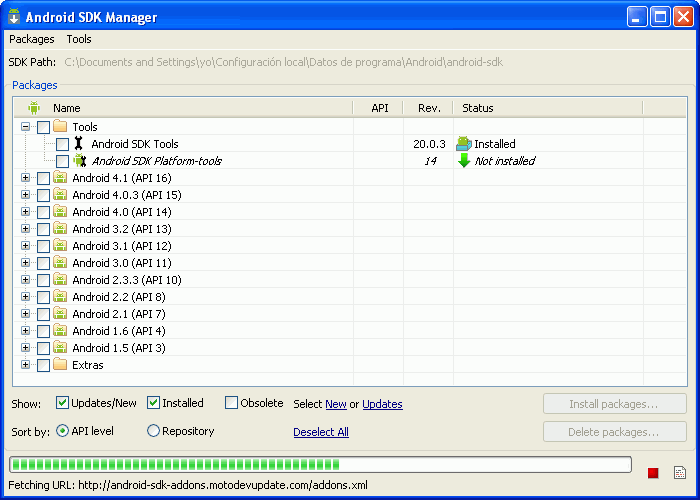Select the Android 1.5 (API 3) row label
The image size is (700, 500).
click(119, 348)
